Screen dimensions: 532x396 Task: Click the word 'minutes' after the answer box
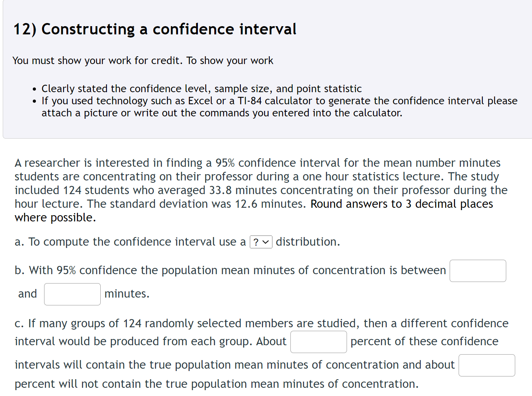126,294
